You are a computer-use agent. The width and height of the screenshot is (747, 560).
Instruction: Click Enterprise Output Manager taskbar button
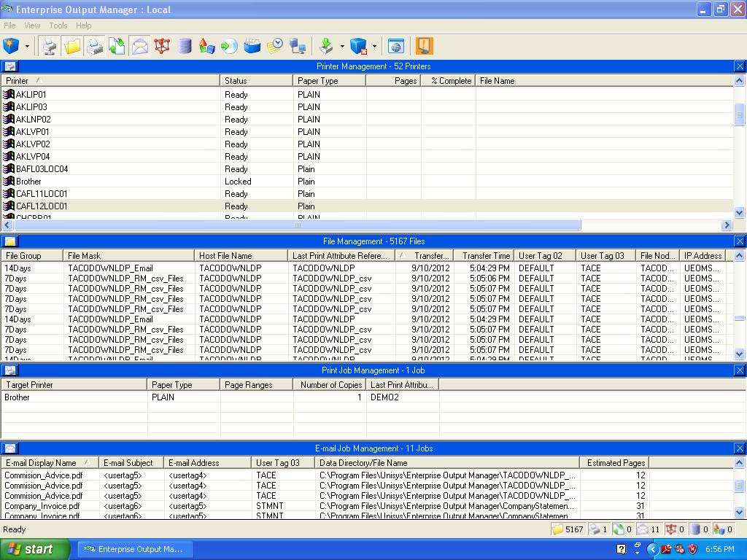(135, 549)
